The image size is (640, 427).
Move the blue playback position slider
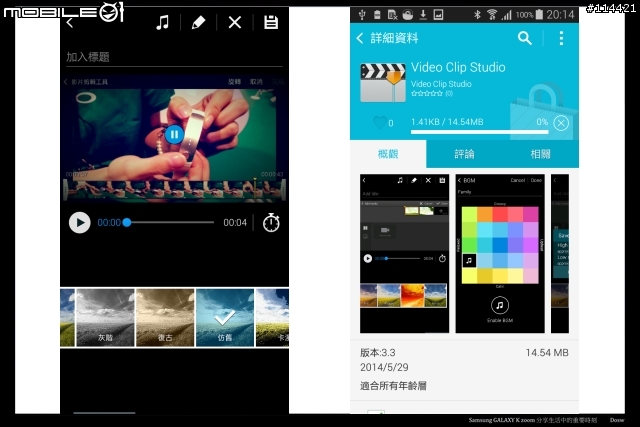pos(127,222)
